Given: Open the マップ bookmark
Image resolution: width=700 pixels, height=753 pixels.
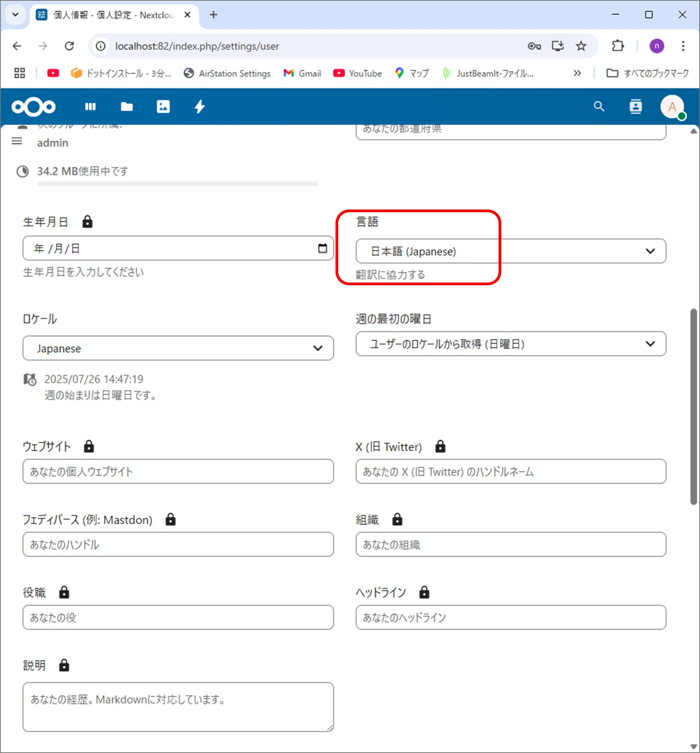Looking at the screenshot, I should 412,73.
